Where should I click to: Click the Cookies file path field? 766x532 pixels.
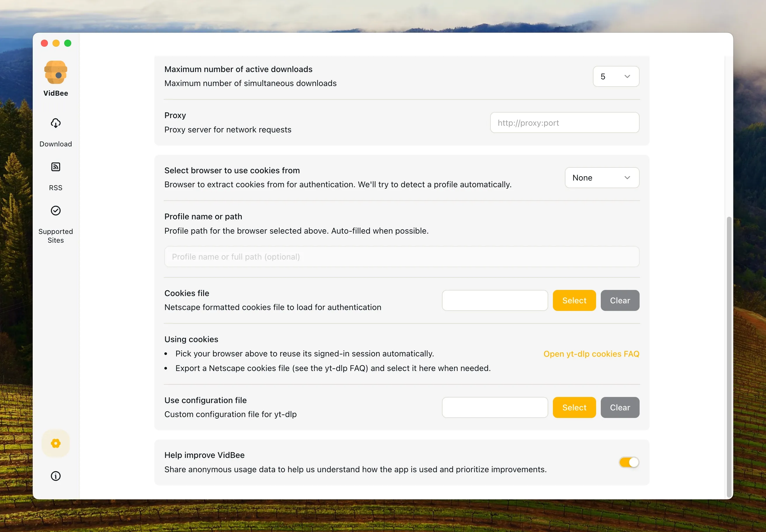click(495, 300)
